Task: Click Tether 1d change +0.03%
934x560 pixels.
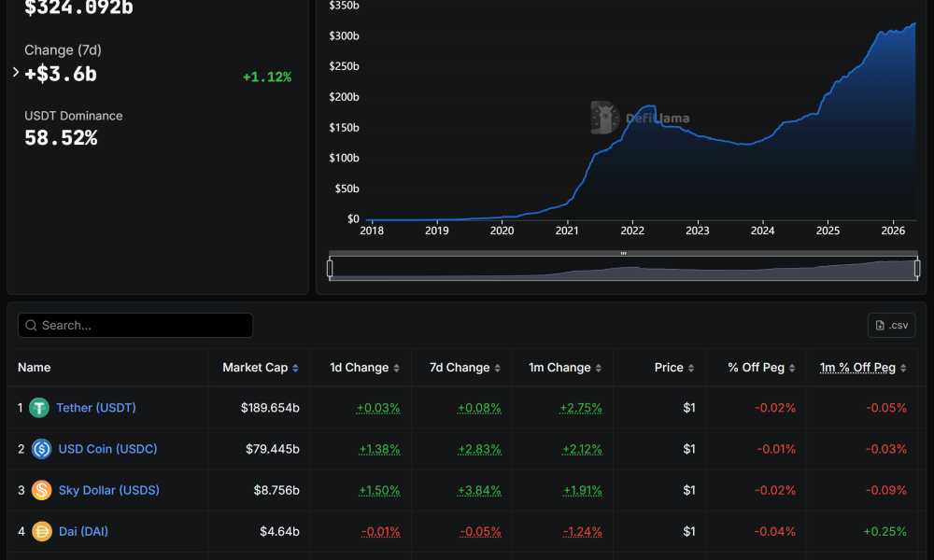Action: tap(378, 408)
